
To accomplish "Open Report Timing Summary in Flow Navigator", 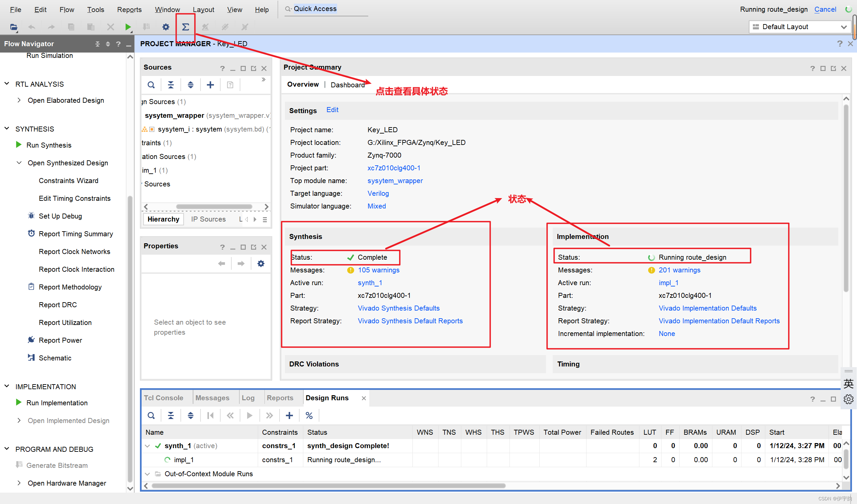I will tap(76, 234).
